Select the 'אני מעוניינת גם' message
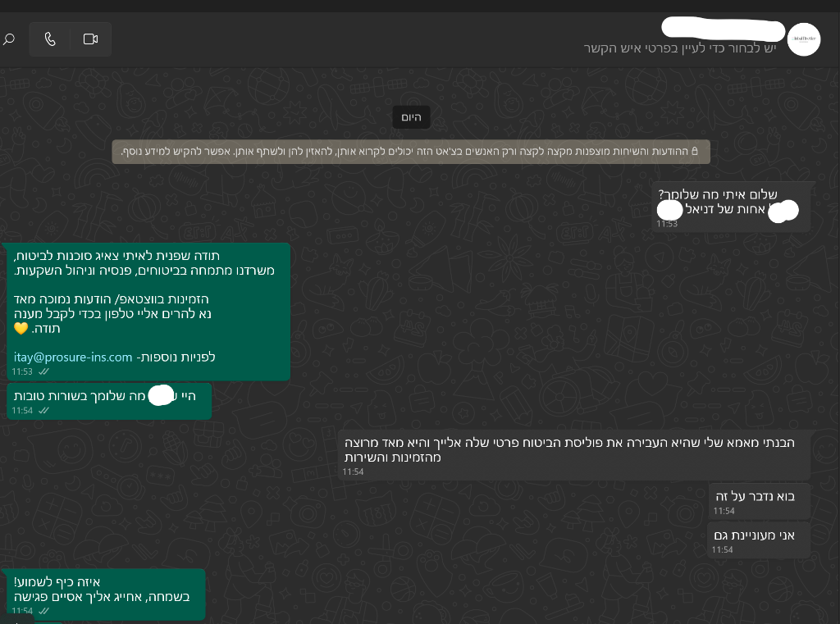Image resolution: width=840 pixels, height=624 pixels. pos(758,540)
